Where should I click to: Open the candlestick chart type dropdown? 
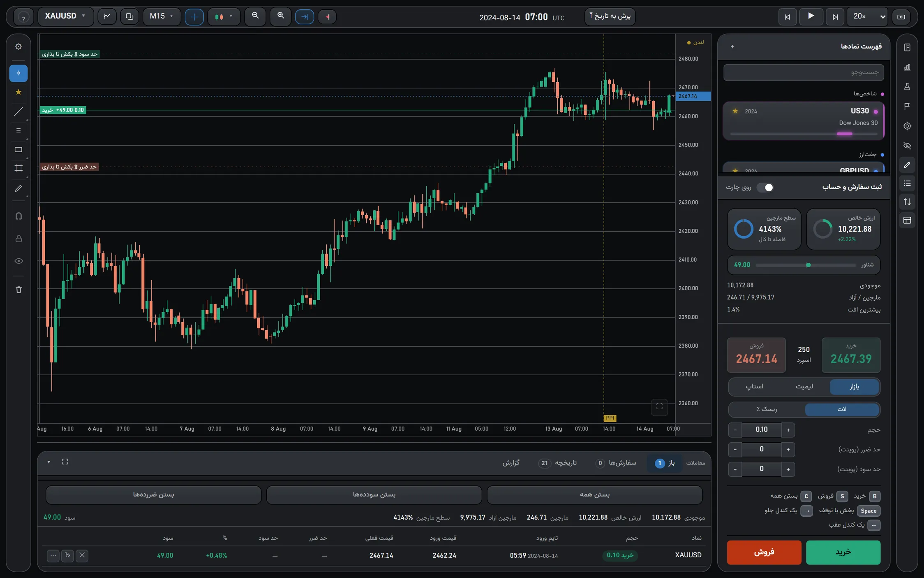[x=224, y=16]
